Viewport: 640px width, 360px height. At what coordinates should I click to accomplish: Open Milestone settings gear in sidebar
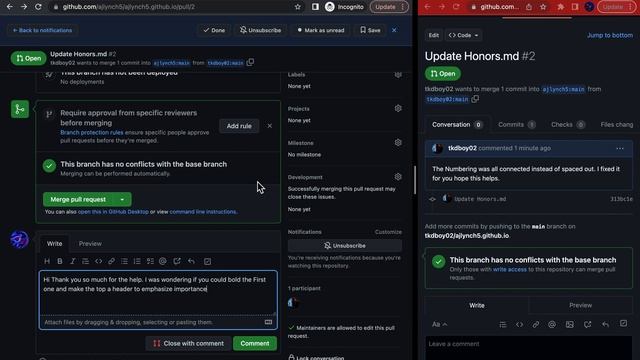tap(398, 143)
